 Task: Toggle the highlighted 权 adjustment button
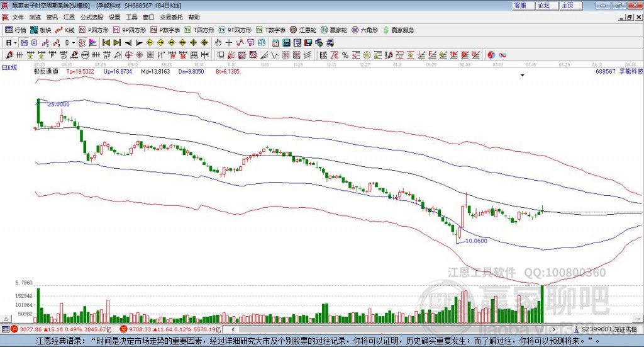click(82, 43)
